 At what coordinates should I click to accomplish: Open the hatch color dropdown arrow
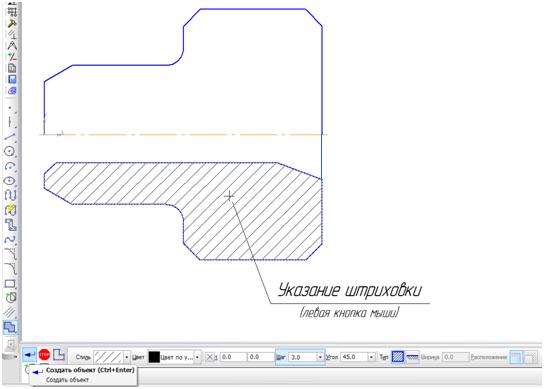197,357
